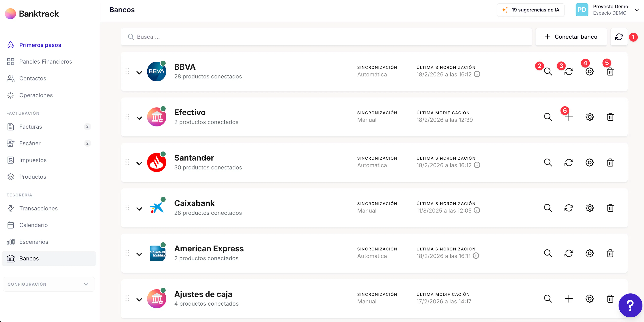Viewport: 644px width, 322px height.
Task: Open Facturas from the sidebar
Action: 31,126
